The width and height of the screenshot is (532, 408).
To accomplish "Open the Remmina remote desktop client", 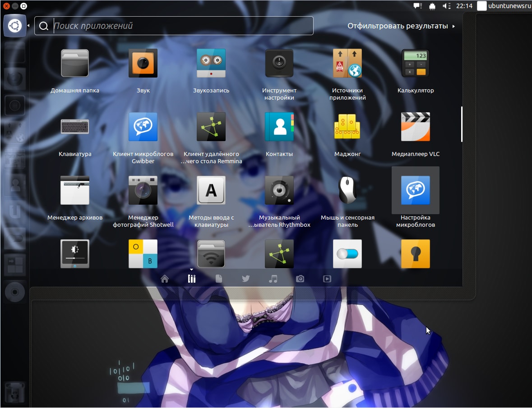I will tap(211, 127).
